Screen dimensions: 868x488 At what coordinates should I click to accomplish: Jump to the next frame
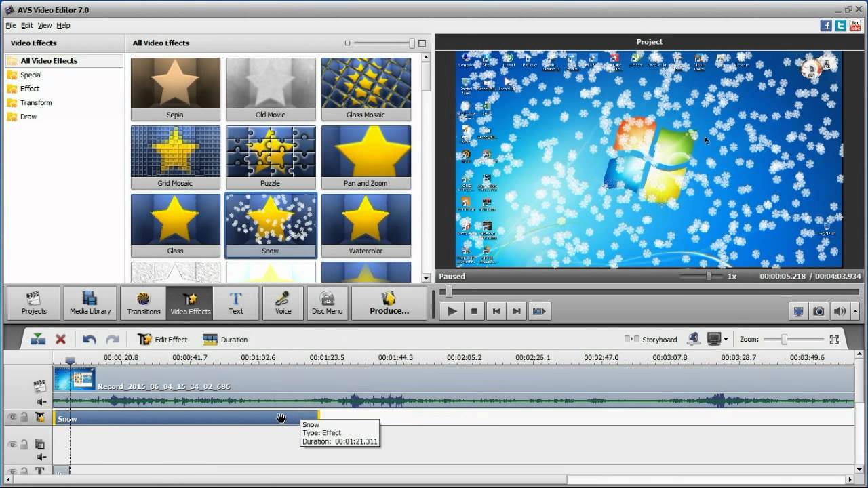517,311
